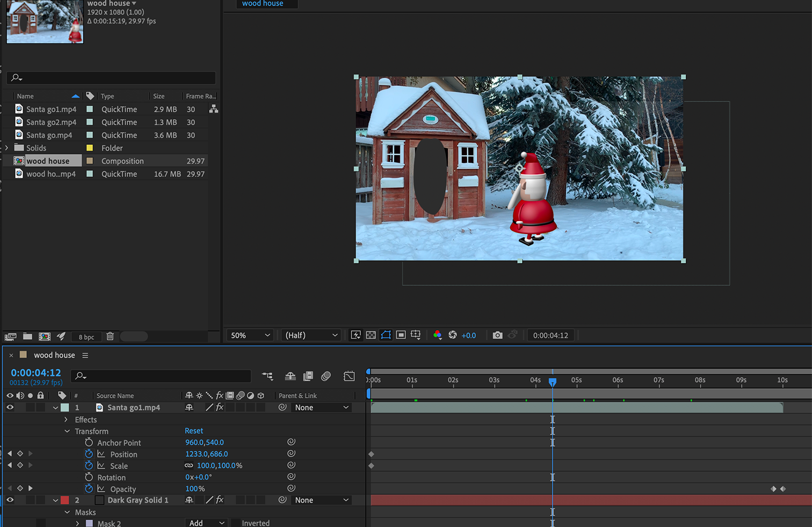
Task: Click Reset link for Transform
Action: coord(194,431)
